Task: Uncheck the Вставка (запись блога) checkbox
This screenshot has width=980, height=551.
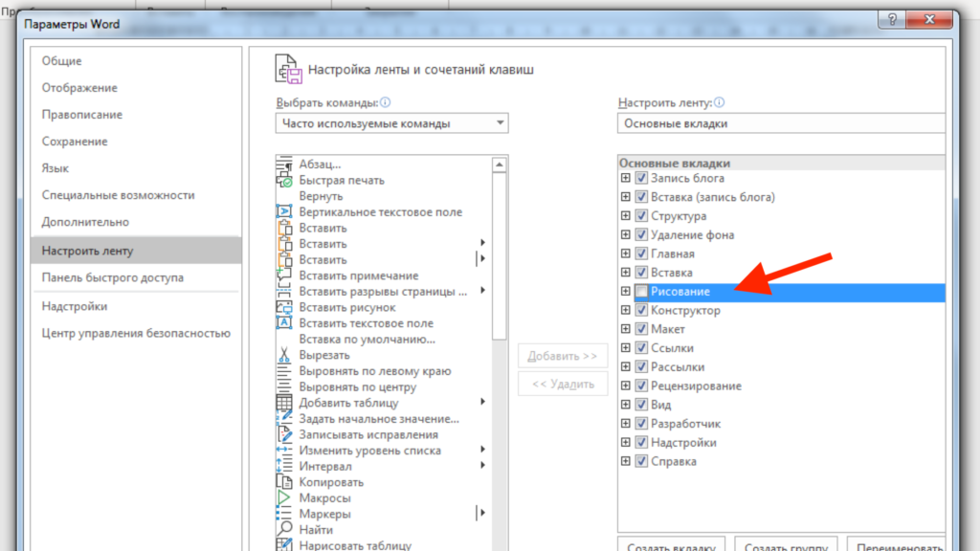Action: click(641, 197)
